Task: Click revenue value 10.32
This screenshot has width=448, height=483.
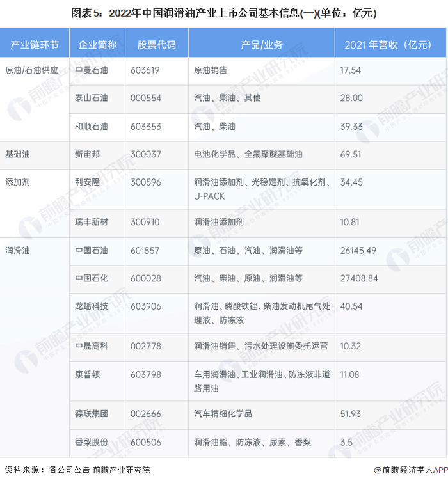Action: point(350,346)
